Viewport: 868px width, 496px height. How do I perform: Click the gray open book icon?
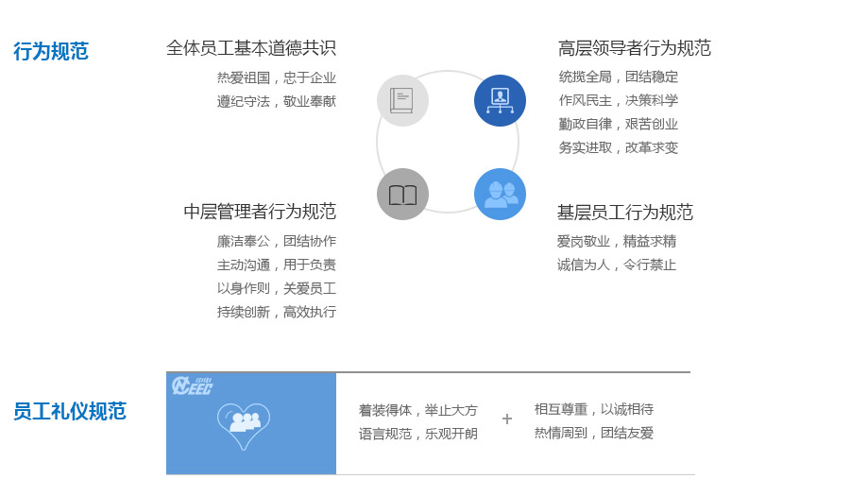402,195
